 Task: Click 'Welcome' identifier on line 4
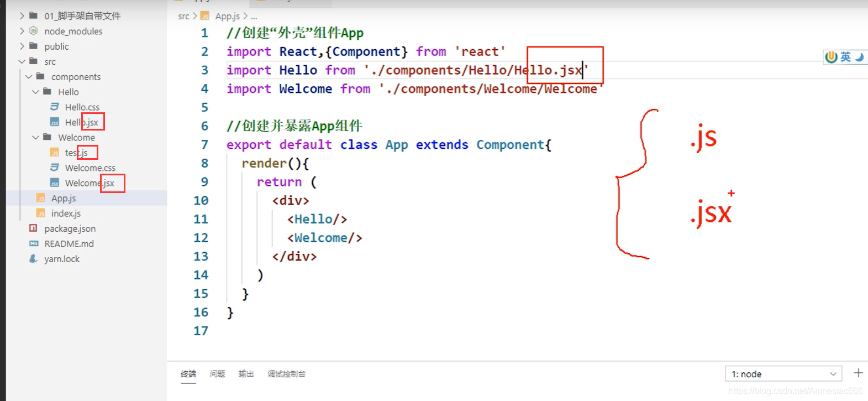tap(306, 89)
